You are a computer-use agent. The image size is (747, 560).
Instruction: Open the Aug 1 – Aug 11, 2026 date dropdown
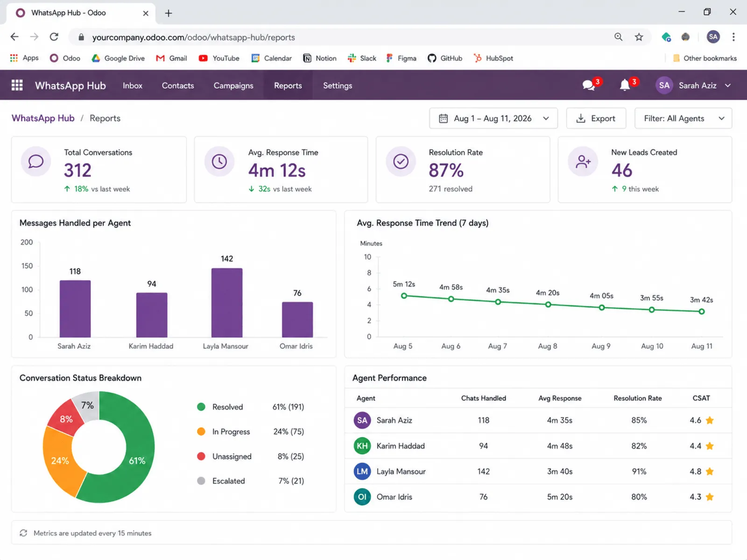[493, 119]
